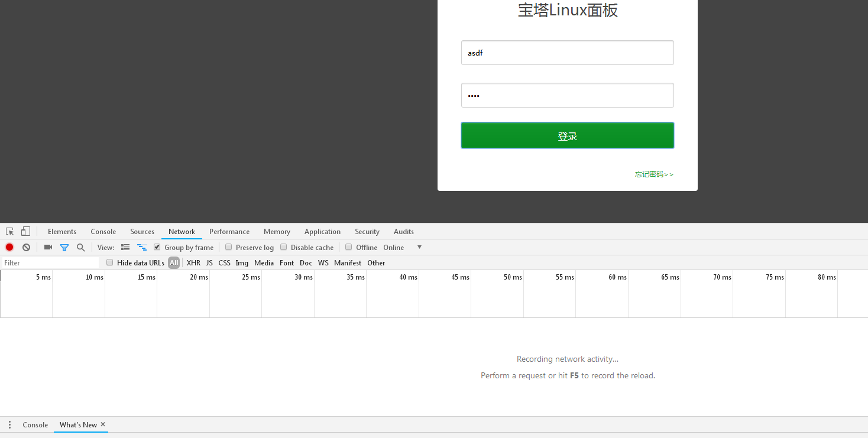The image size is (868, 438).
Task: Stop recording network log red button
Action: (x=9, y=247)
